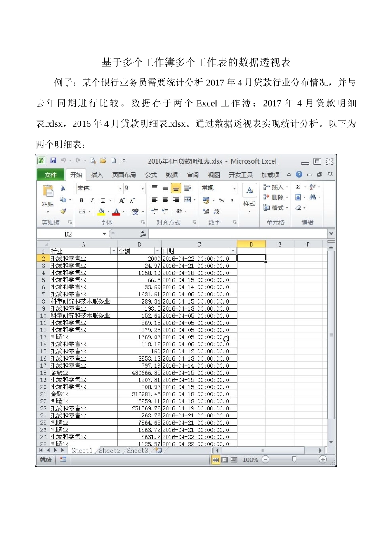Click the font color red A swatch
Viewport: 392px width, 555px height.
tap(116, 211)
